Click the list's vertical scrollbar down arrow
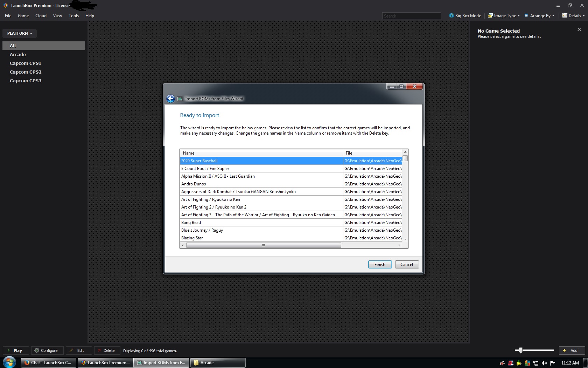This screenshot has width=588, height=368. click(405, 239)
